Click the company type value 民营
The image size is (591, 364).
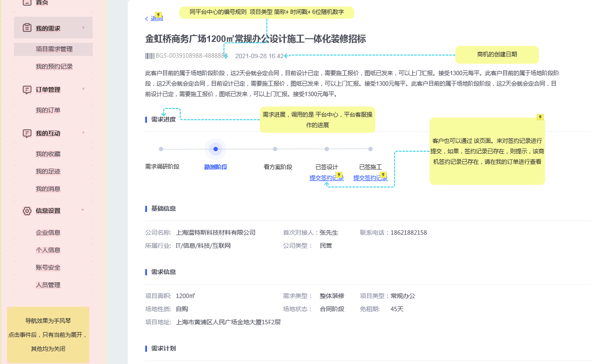326,246
